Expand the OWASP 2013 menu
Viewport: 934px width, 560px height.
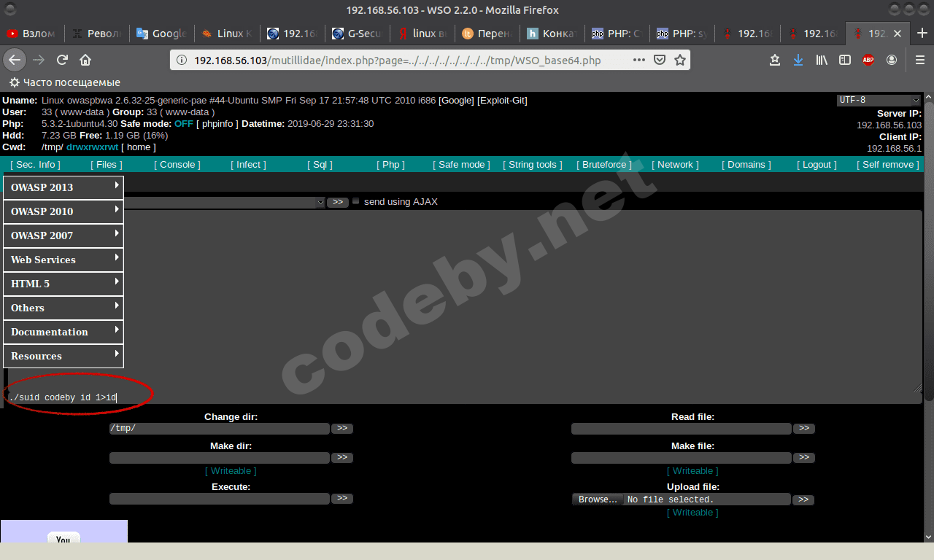click(63, 187)
